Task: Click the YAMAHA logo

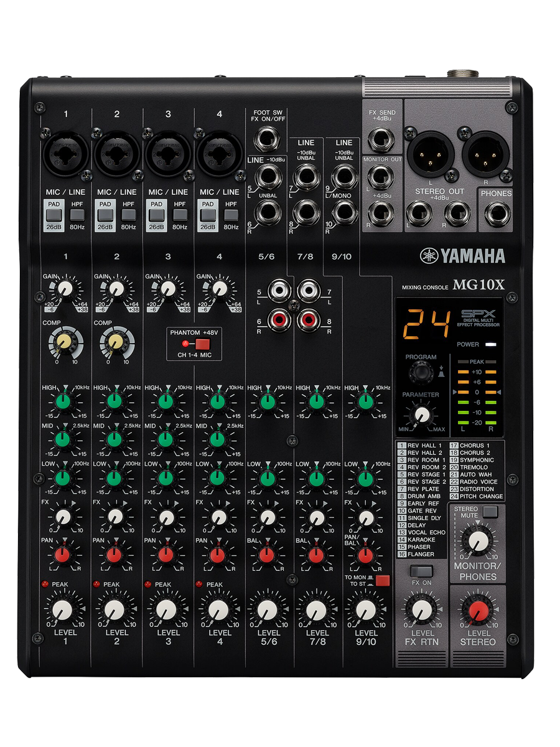Action: [x=462, y=256]
